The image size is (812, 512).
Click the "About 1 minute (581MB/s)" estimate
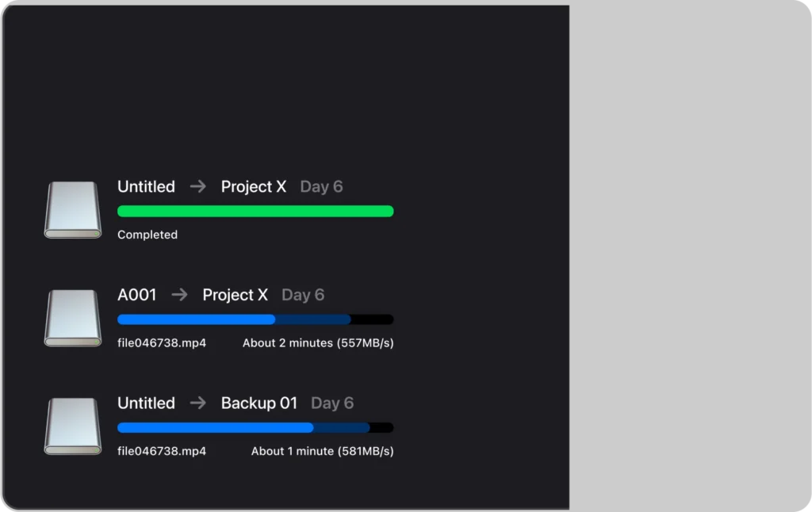(x=323, y=451)
